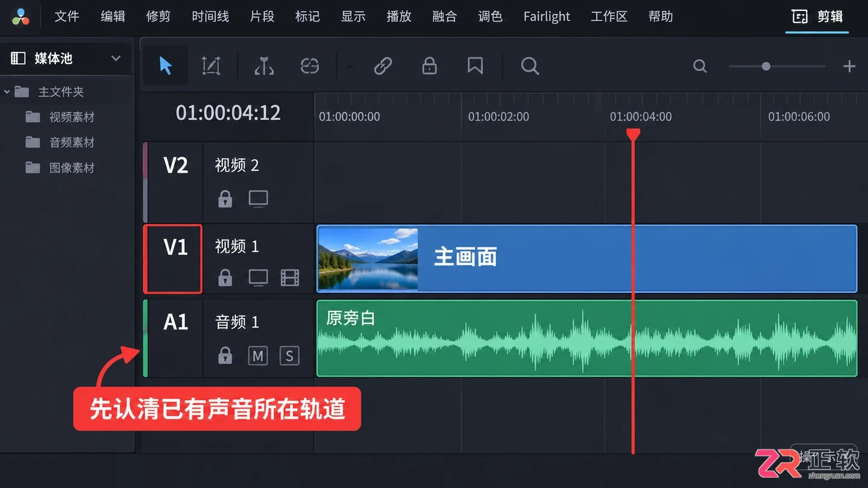Open the 音频素材 folder
This screenshot has height=488, width=868.
[x=60, y=142]
